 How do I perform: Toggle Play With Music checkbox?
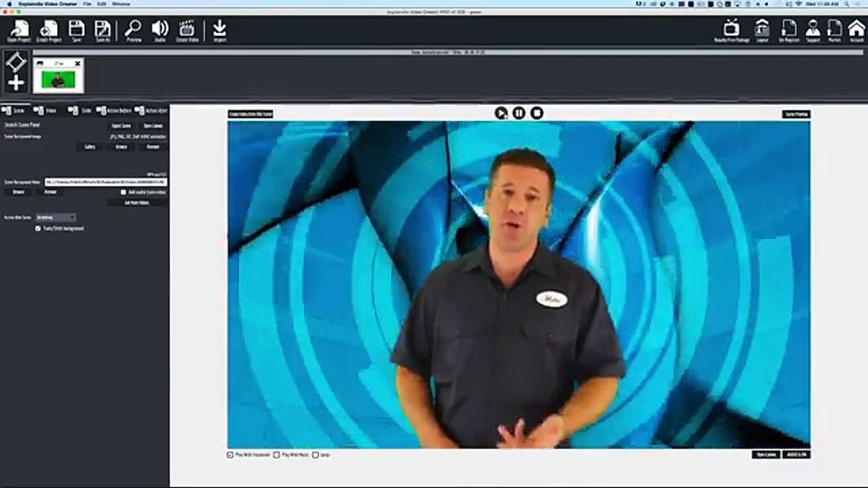[277, 455]
